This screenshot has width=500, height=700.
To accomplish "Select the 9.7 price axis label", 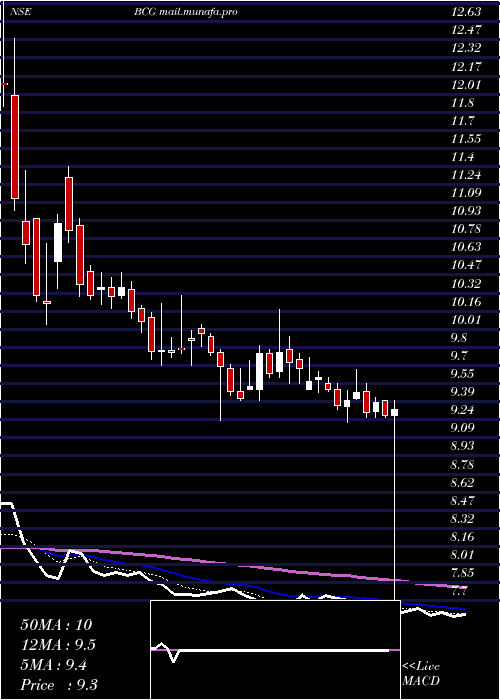I will click(459, 356).
